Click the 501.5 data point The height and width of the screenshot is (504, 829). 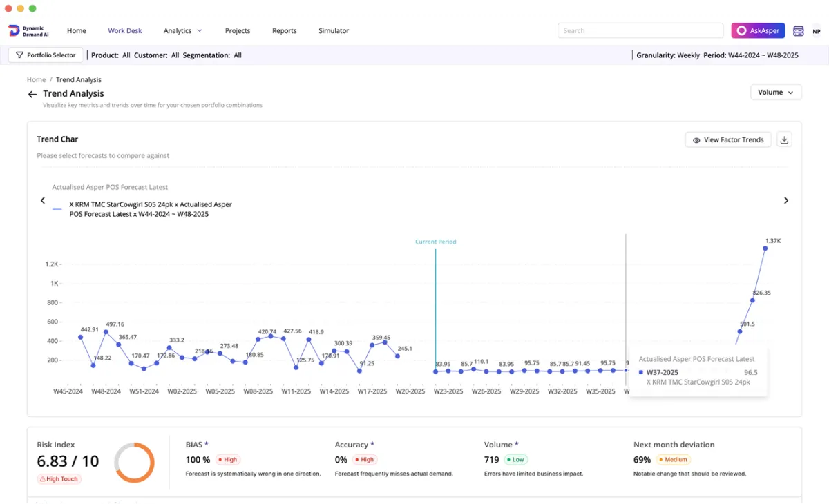[739, 331]
